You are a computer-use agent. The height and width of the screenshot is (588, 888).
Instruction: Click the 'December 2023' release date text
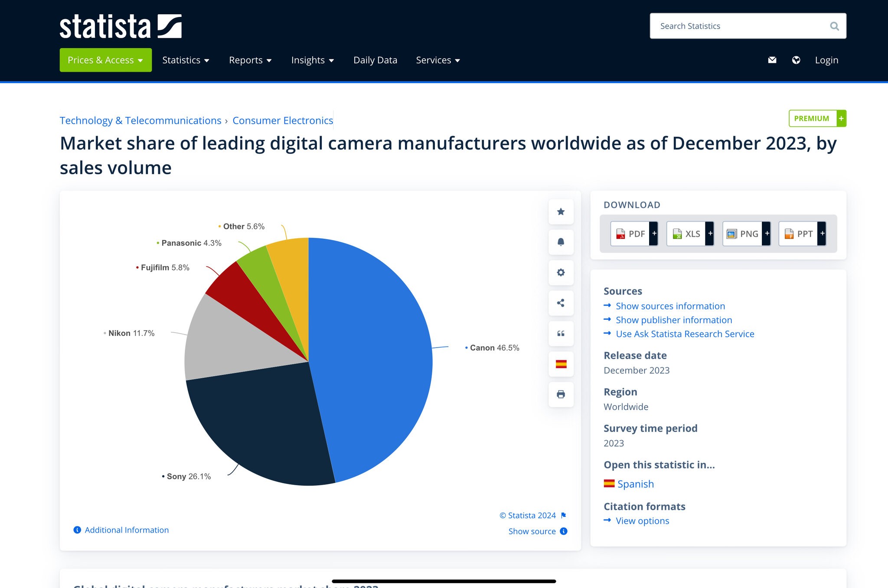637,370
